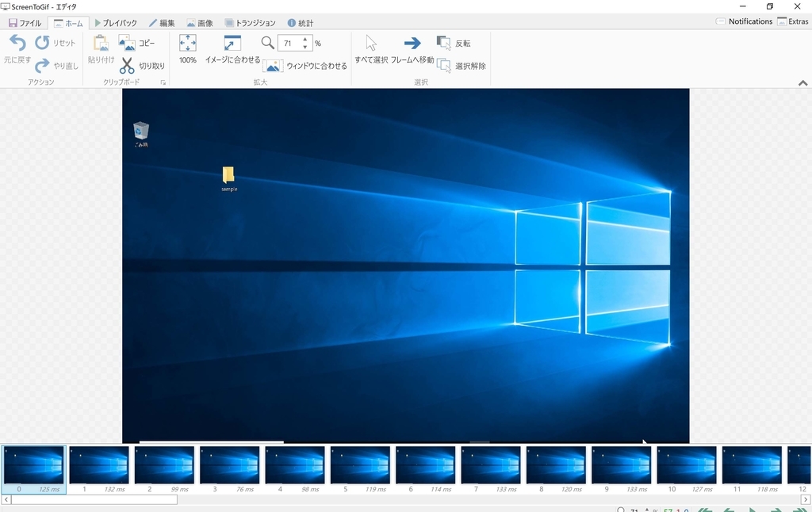Viewport: 812px width, 512px height.
Task: Select frame 2 thumbnail (99 ms)
Action: [x=164, y=469]
